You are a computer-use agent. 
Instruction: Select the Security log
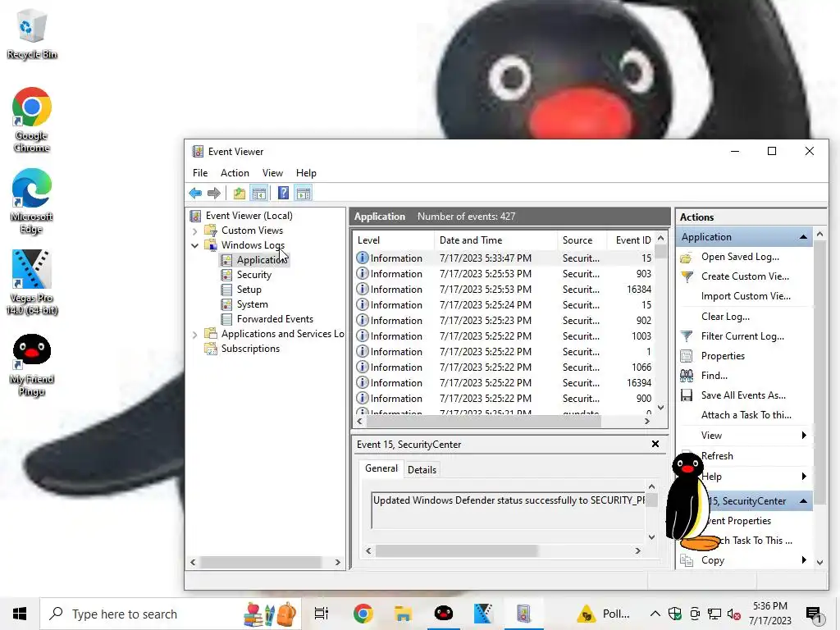click(254, 275)
